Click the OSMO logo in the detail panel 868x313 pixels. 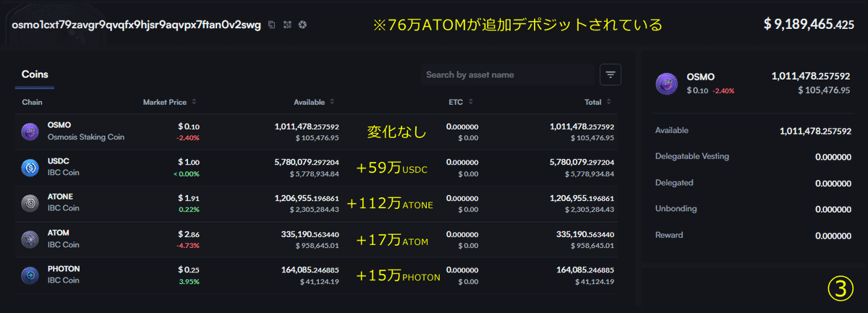tap(666, 83)
